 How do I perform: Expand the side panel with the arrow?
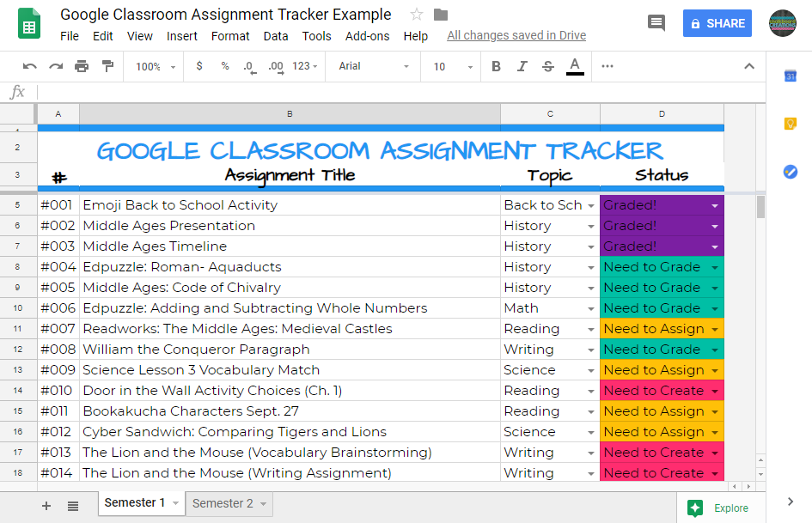(x=791, y=502)
